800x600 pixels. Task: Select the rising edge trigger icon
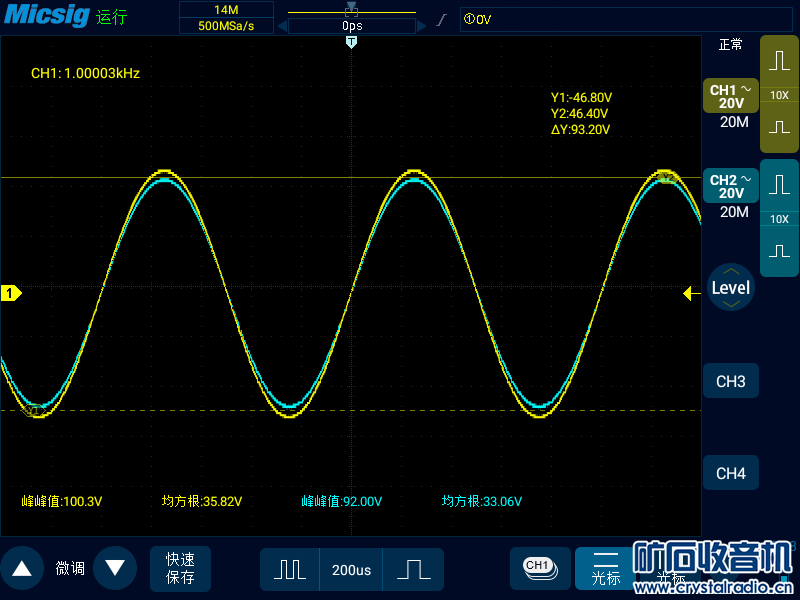442,20
